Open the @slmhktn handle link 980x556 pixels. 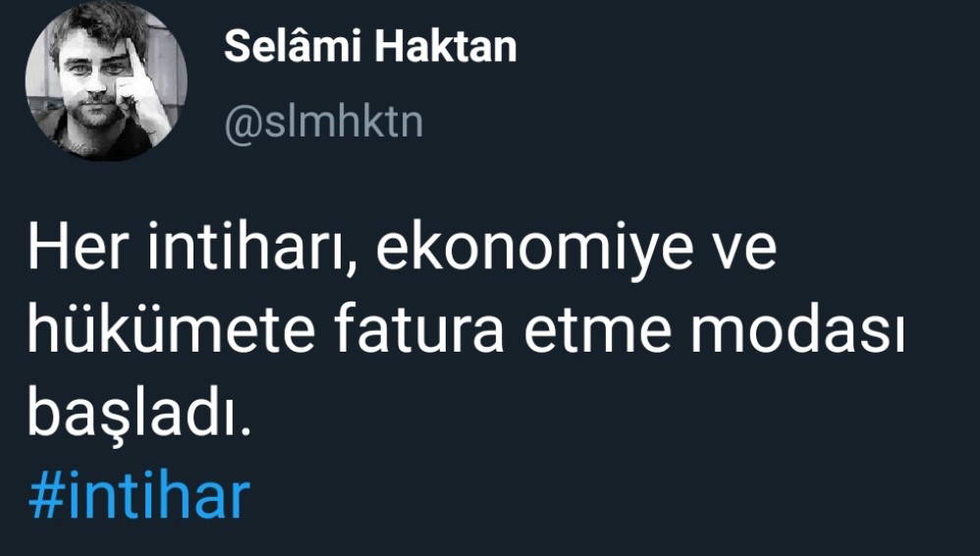[323, 125]
